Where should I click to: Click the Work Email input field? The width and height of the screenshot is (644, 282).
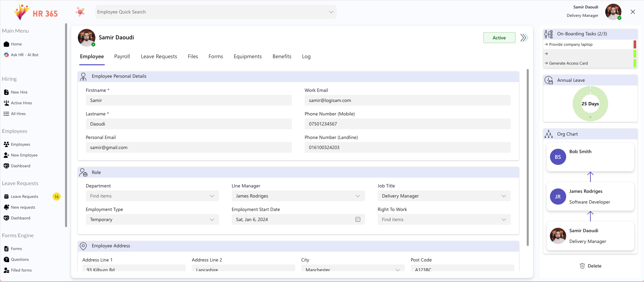pyautogui.click(x=407, y=100)
